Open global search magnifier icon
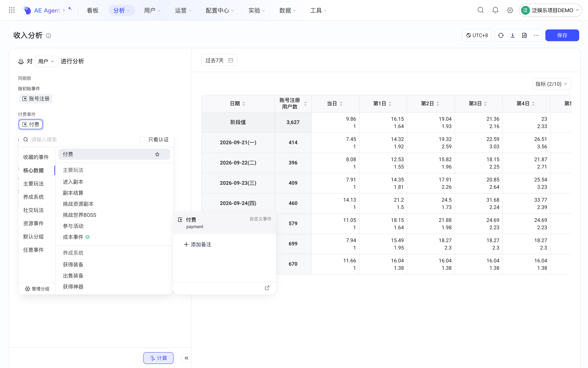This screenshot has height=368, width=588. (x=481, y=10)
